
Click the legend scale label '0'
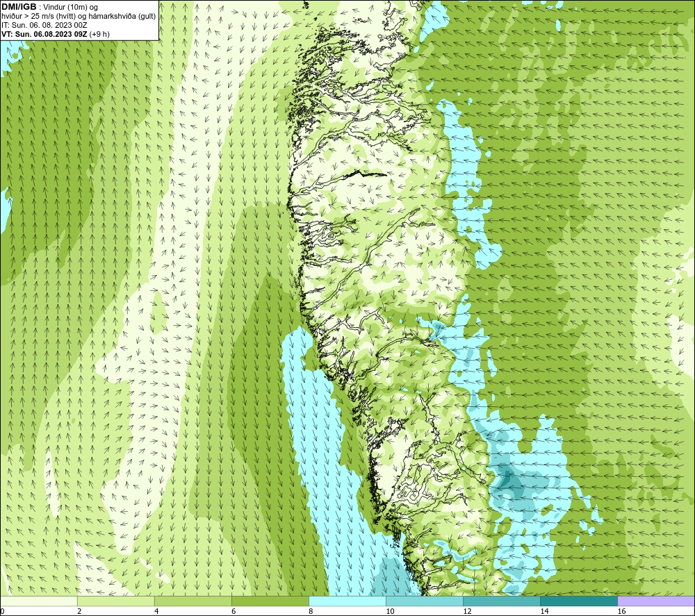click(2, 611)
